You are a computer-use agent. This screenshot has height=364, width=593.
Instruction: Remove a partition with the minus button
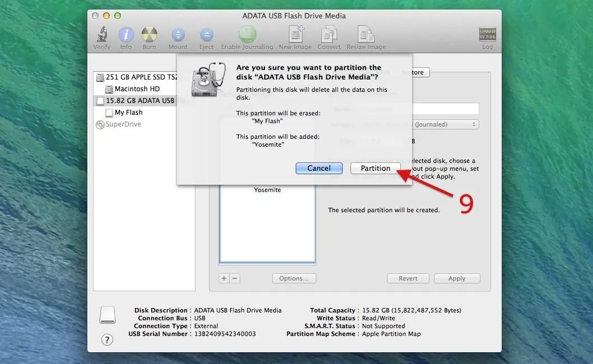coord(235,278)
